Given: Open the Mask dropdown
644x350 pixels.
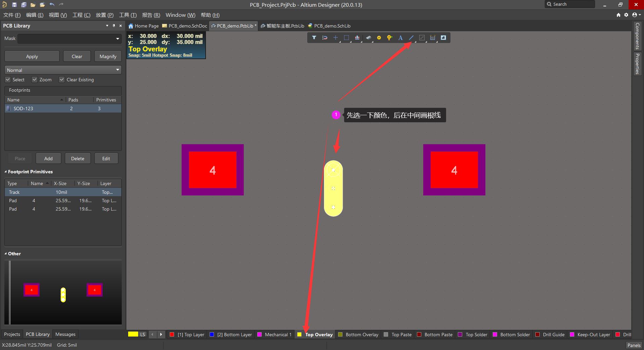Looking at the screenshot, I should click(118, 39).
